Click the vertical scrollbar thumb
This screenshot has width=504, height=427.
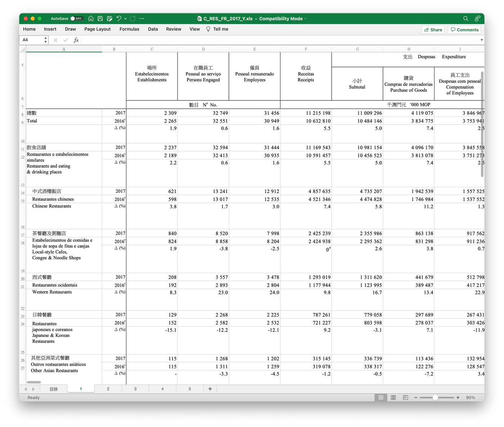[482, 124]
